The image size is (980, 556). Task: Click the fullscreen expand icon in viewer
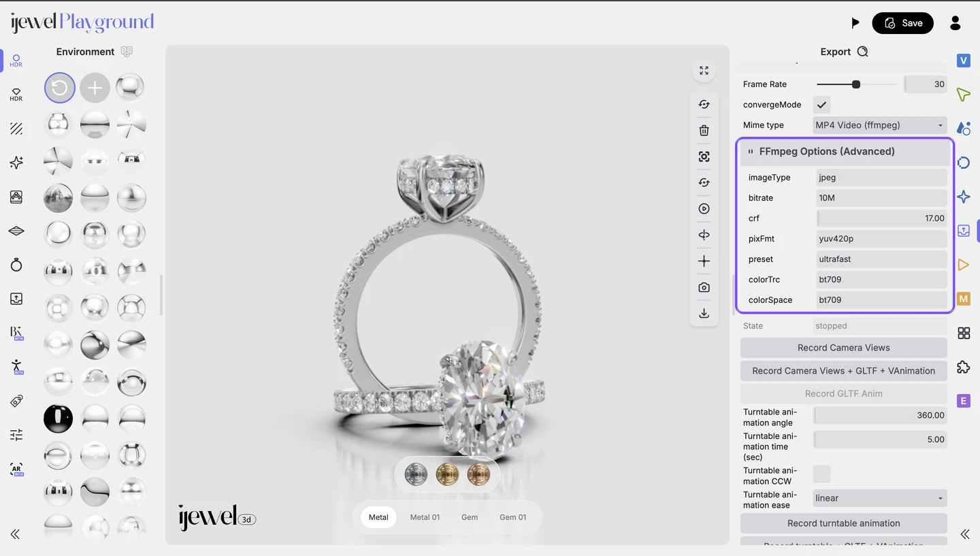coord(704,71)
